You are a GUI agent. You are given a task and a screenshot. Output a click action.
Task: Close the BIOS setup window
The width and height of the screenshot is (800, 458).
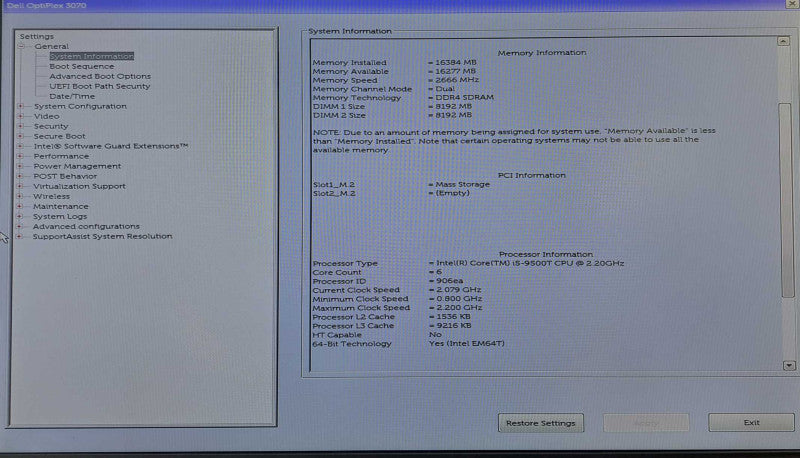point(793,4)
